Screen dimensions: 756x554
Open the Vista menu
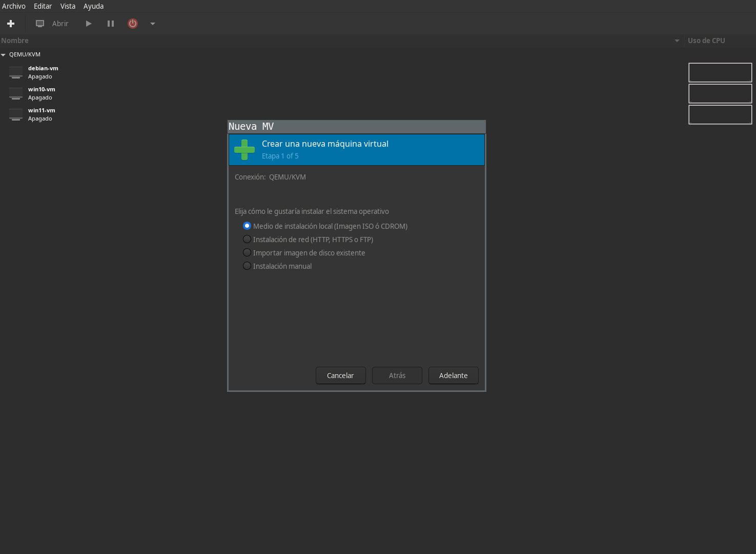tap(68, 6)
